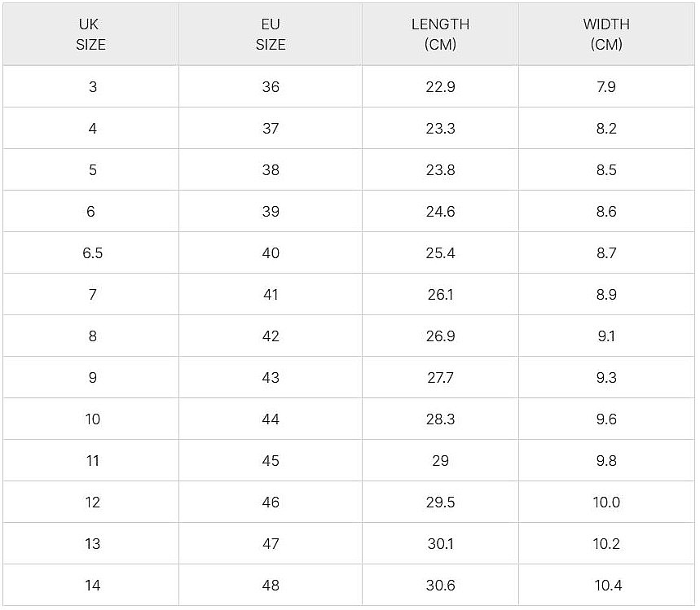Select the EU size 48 cell
700x610 pixels.
point(271,586)
